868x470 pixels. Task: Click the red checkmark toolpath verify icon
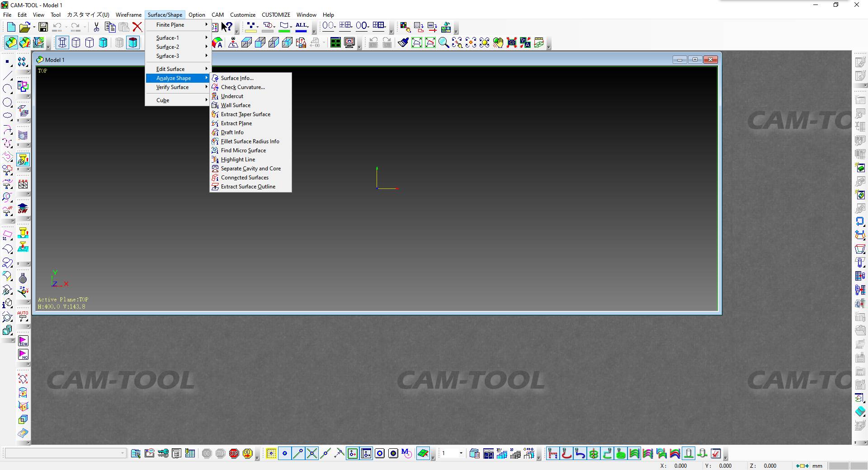point(716,453)
